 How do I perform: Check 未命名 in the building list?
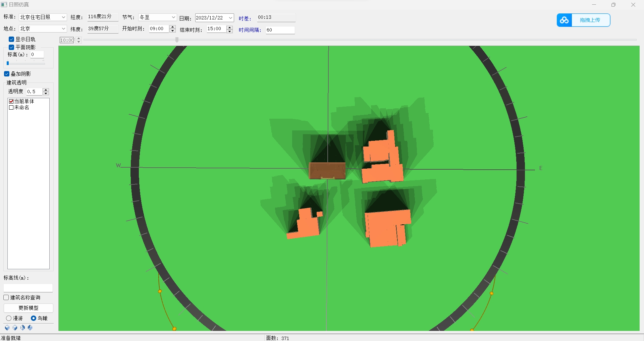click(11, 107)
